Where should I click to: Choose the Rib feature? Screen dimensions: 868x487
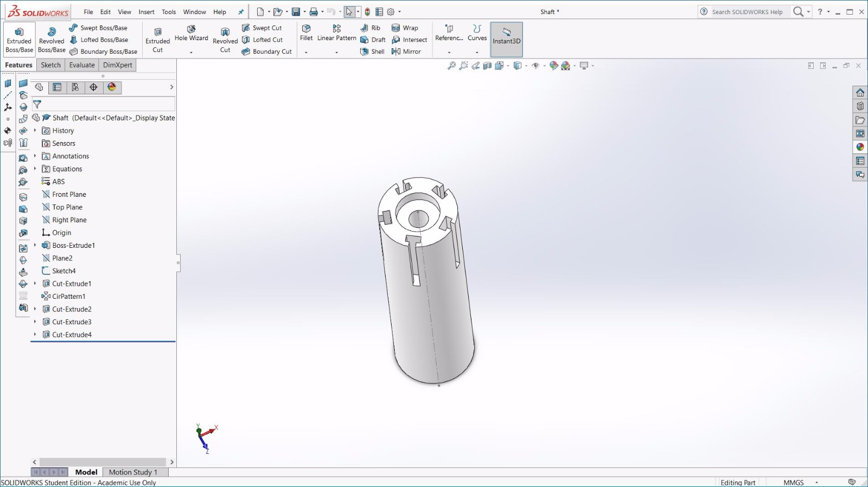[371, 28]
